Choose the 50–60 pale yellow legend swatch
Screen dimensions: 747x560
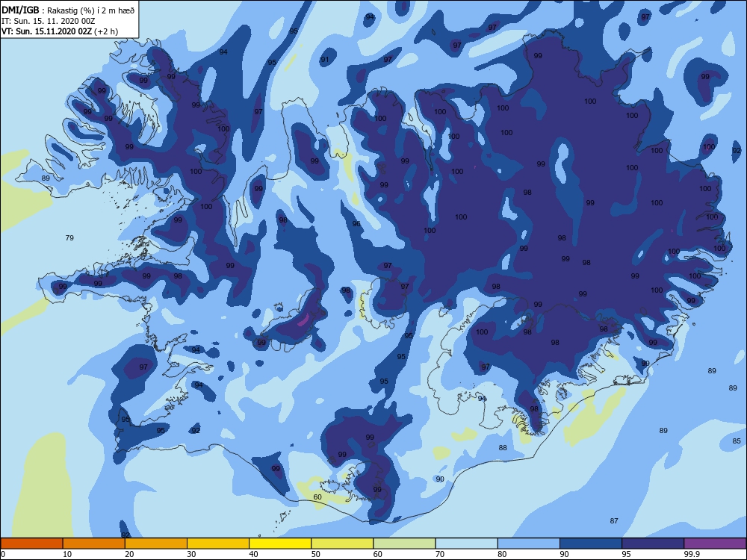(x=343, y=544)
